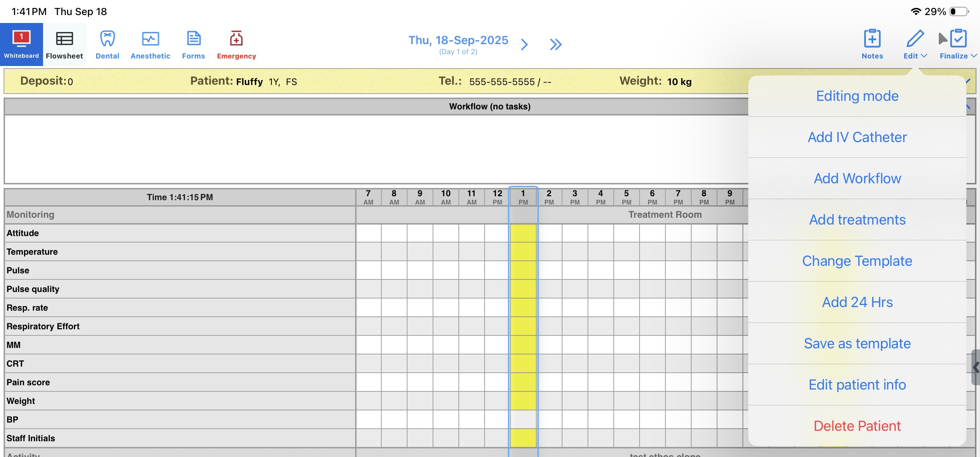Go to next day arrow
The height and width of the screenshot is (457, 980).
coord(524,44)
